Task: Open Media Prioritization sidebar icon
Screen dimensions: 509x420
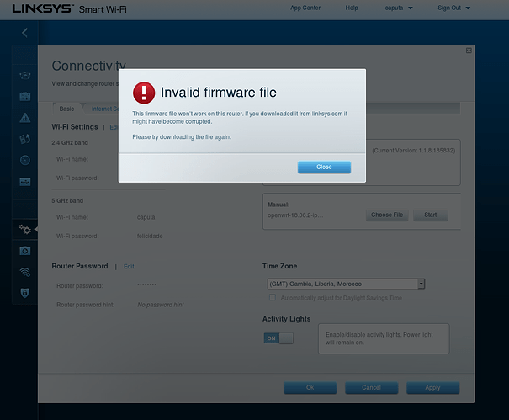Action: (x=25, y=139)
